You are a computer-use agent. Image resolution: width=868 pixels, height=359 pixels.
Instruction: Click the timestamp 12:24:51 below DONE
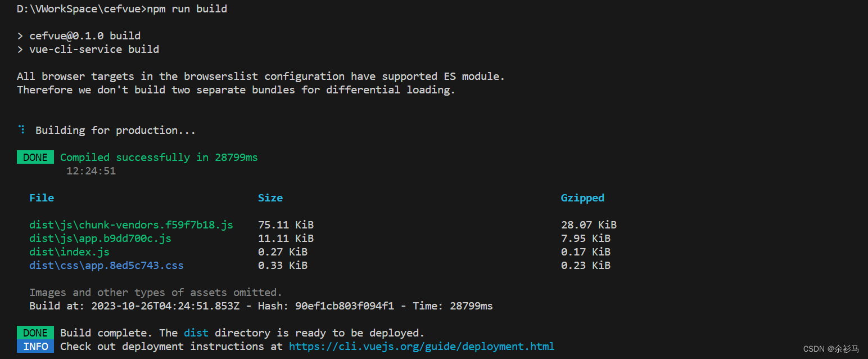point(91,170)
